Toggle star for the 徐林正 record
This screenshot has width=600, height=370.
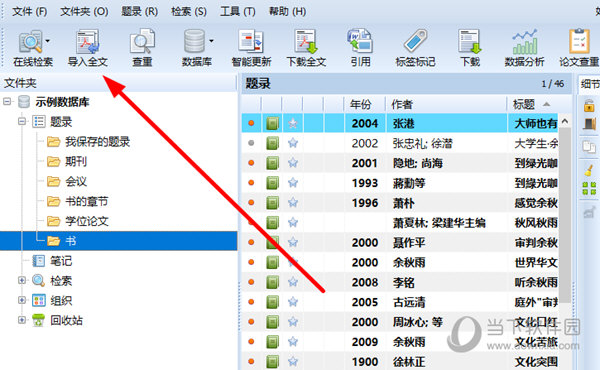(x=293, y=362)
